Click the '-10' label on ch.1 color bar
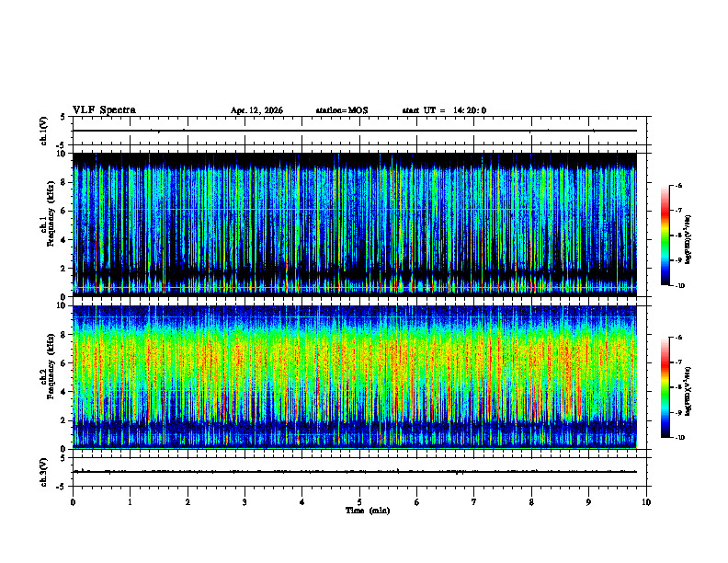This screenshot has height=563, width=728. click(680, 286)
